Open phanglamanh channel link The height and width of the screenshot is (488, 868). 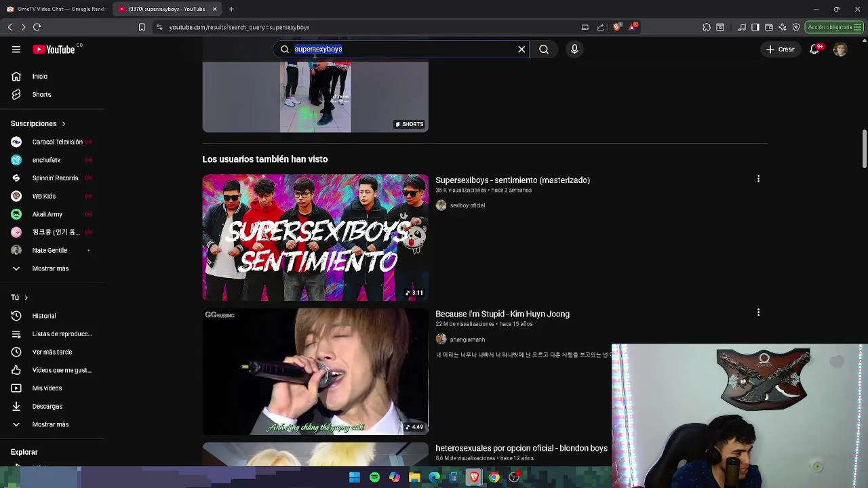pyautogui.click(x=467, y=340)
